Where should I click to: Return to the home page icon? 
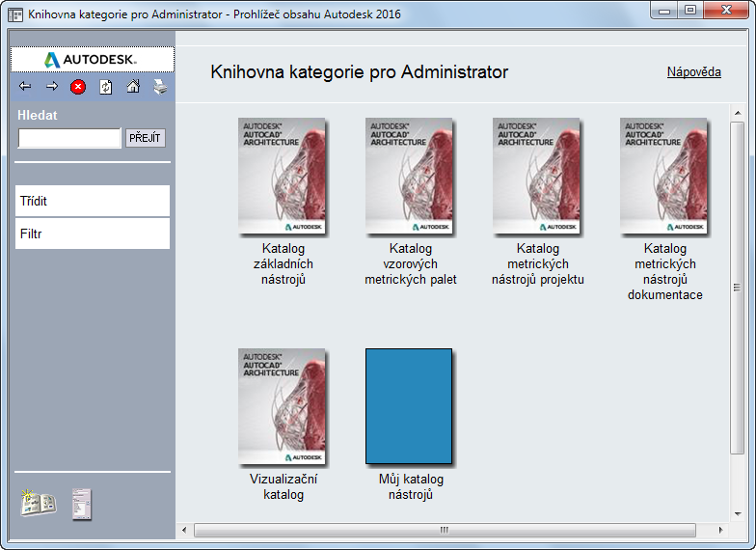coord(133,87)
